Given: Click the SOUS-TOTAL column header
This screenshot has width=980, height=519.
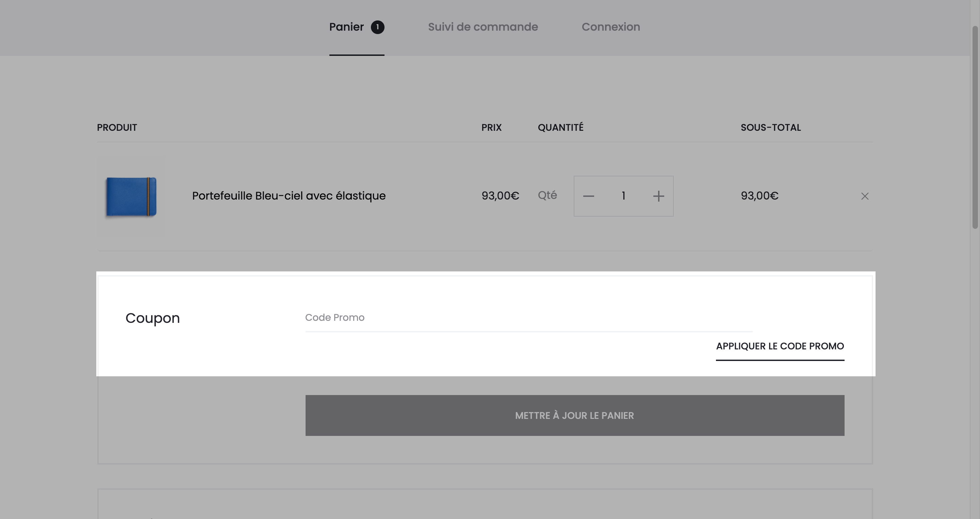Looking at the screenshot, I should [770, 128].
